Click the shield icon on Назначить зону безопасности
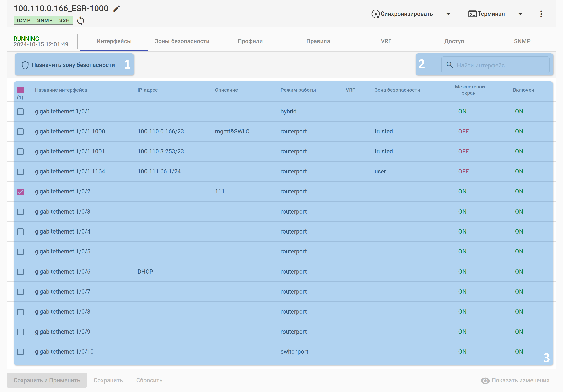563x392 pixels. click(x=25, y=65)
